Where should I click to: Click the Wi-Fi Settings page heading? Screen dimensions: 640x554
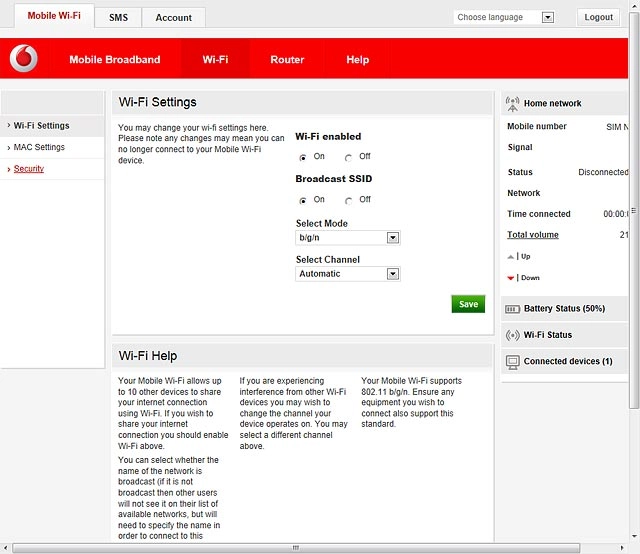158,102
